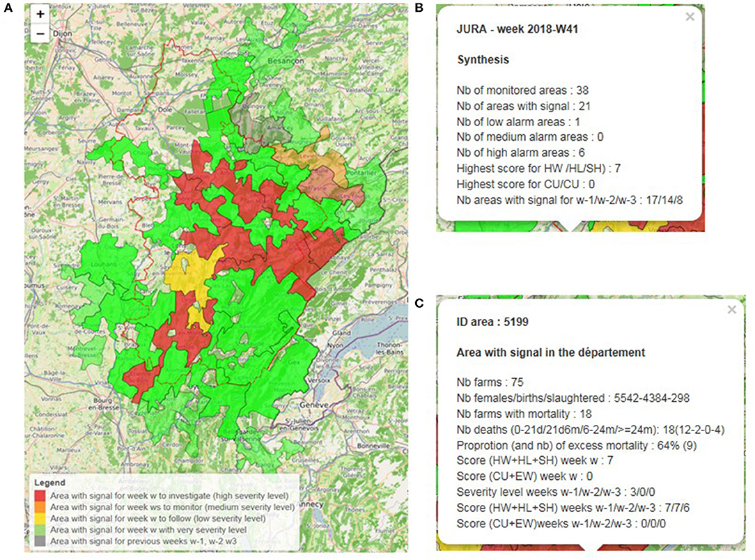The image size is (755, 560).
Task: Close the ID area 5199 popup
Action: pyautogui.click(x=732, y=310)
